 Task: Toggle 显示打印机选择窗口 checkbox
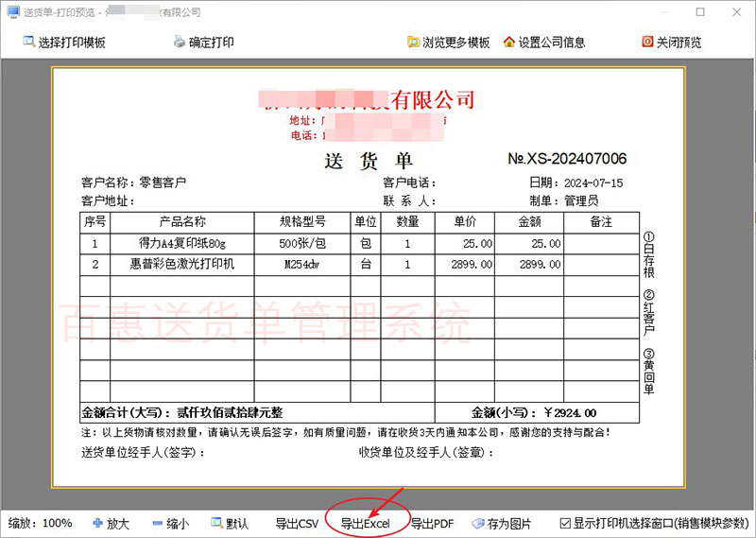565,523
